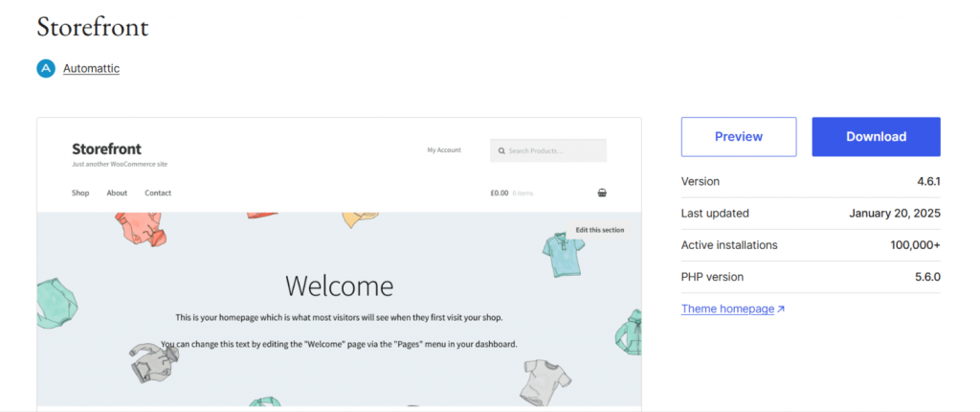Open the Automattic author link
Viewport: 980px width, 412px height.
[x=91, y=68]
